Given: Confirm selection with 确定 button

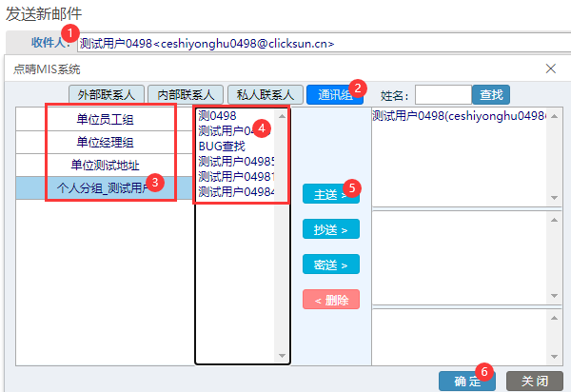Looking at the screenshot, I should 466,381.
